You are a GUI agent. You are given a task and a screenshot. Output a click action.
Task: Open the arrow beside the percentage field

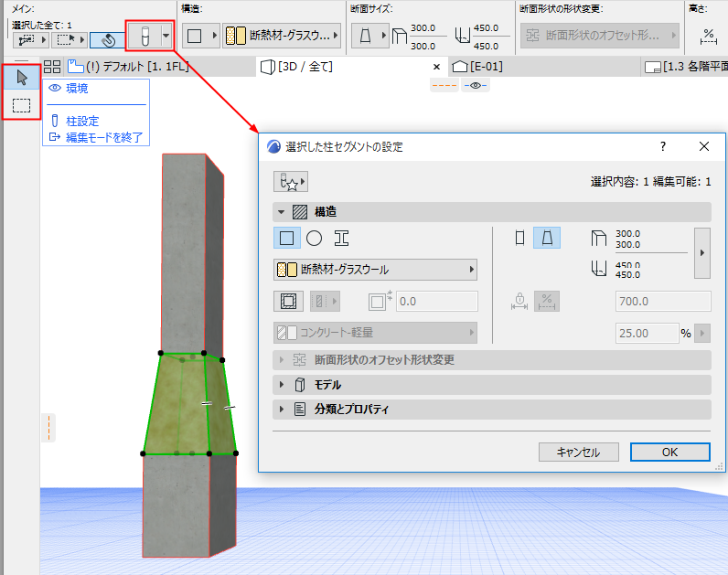pyautogui.click(x=702, y=334)
